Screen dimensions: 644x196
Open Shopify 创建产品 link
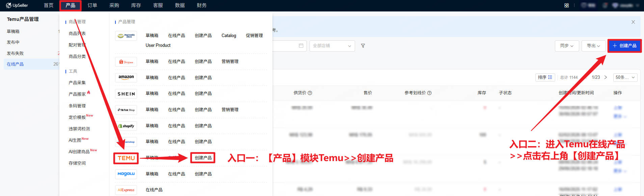[x=203, y=126]
